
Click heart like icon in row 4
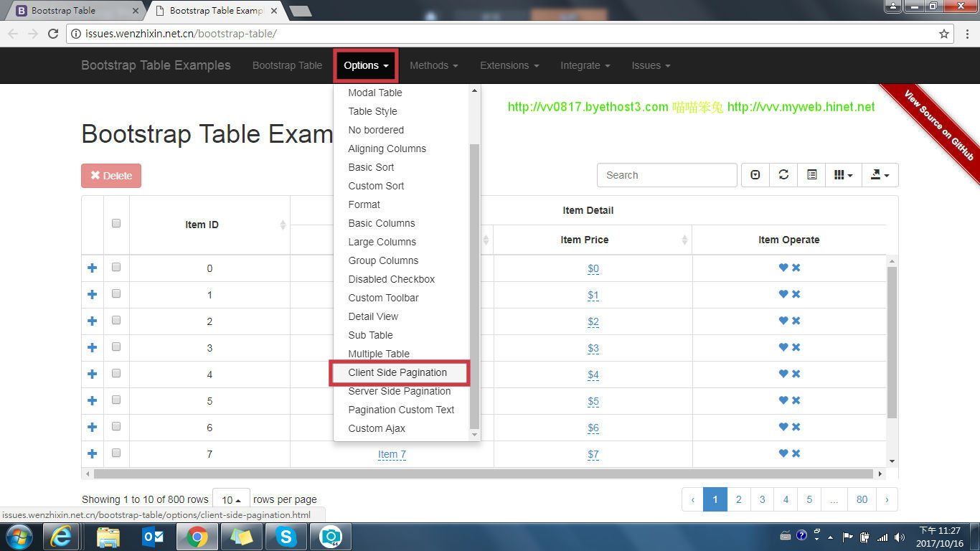[x=783, y=374]
